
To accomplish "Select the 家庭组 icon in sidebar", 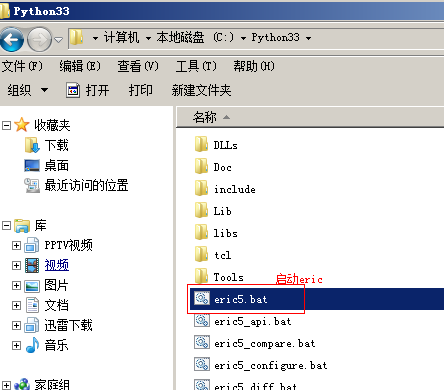I will point(22,384).
